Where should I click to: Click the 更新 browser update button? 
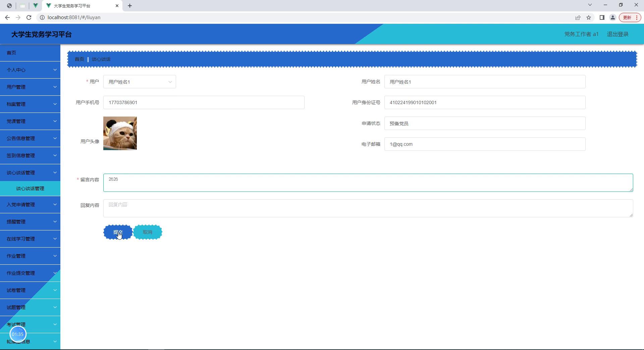[627, 17]
